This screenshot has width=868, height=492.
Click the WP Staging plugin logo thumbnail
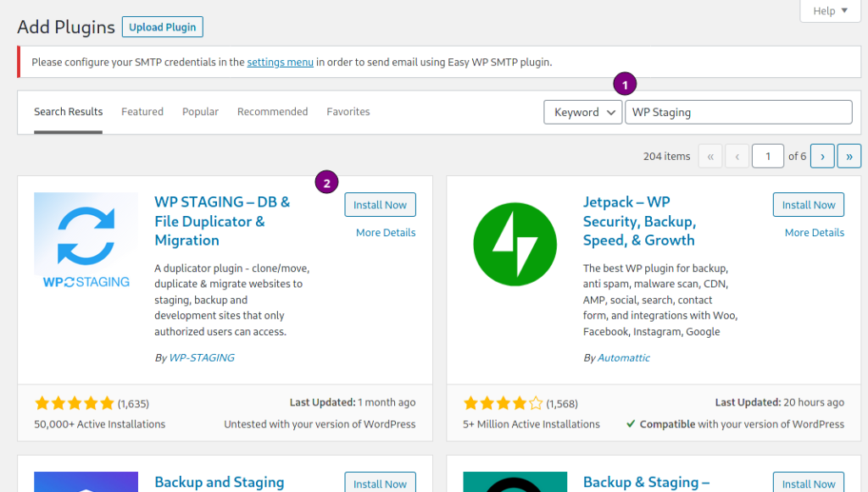(86, 241)
